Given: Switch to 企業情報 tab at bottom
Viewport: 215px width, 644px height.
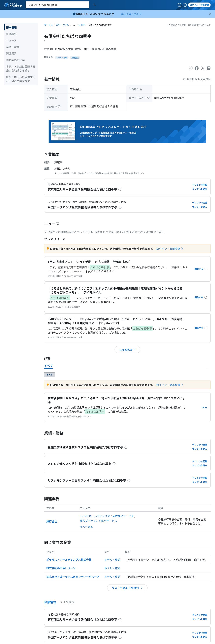Looking at the screenshot, I should click(x=50, y=602).
